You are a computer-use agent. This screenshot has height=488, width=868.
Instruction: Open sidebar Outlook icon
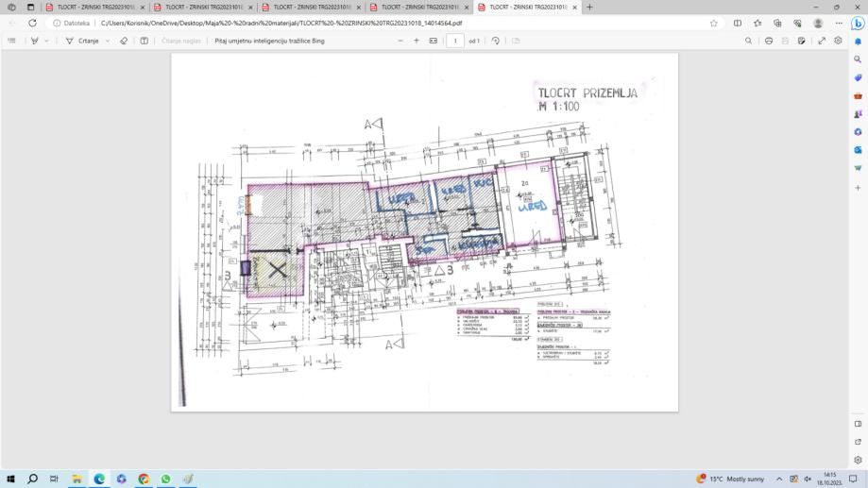858,150
